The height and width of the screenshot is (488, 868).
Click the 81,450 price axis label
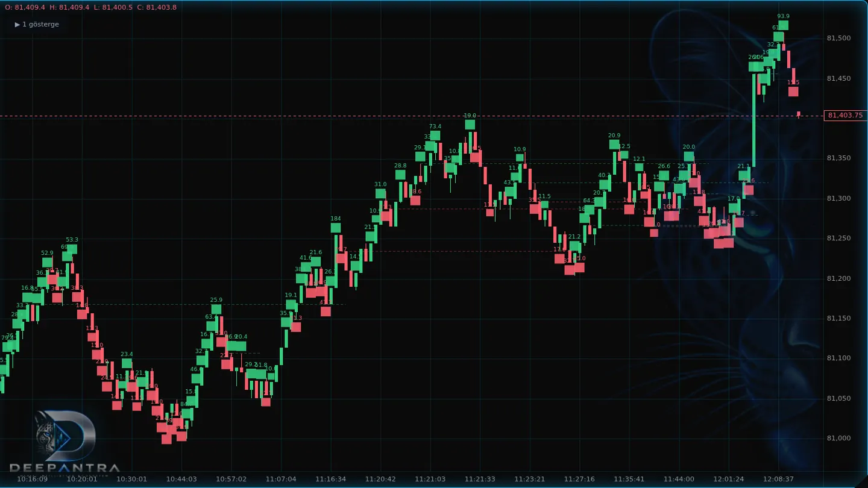[838, 78]
